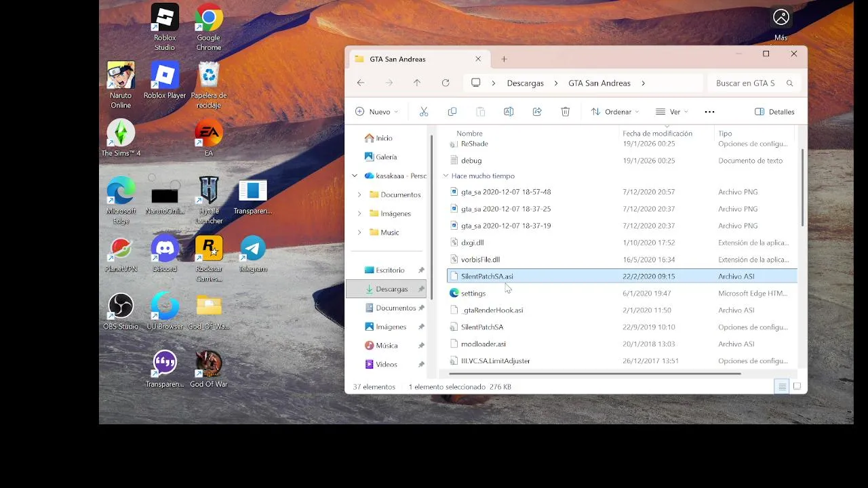The width and height of the screenshot is (868, 488).
Task: Go up one folder level
Action: [x=417, y=83]
